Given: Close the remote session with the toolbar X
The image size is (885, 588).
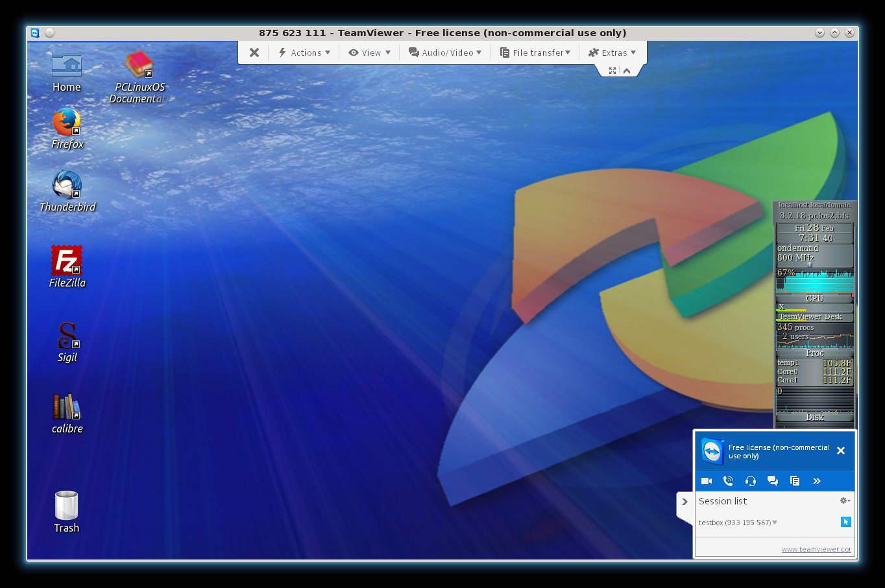Looking at the screenshot, I should 254,53.
